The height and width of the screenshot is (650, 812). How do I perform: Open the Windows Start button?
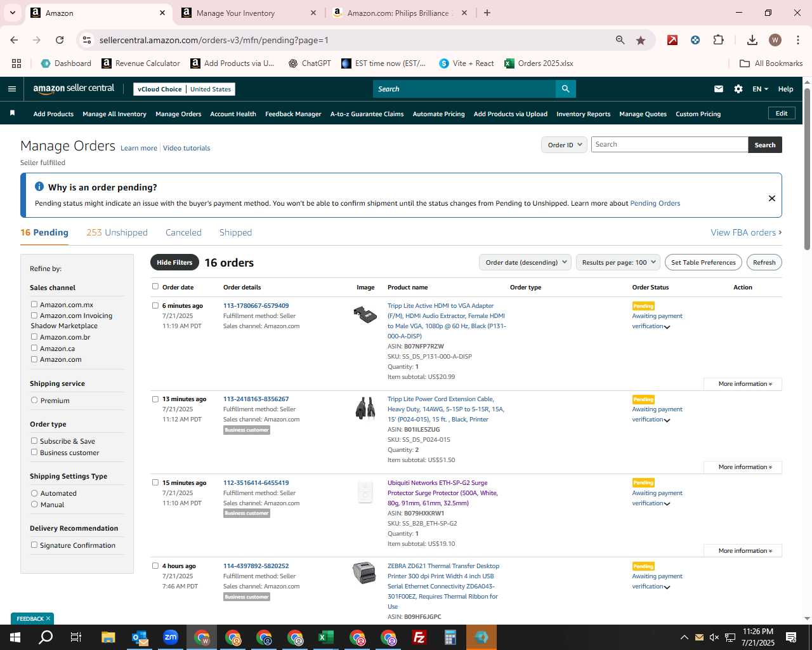[x=15, y=637]
